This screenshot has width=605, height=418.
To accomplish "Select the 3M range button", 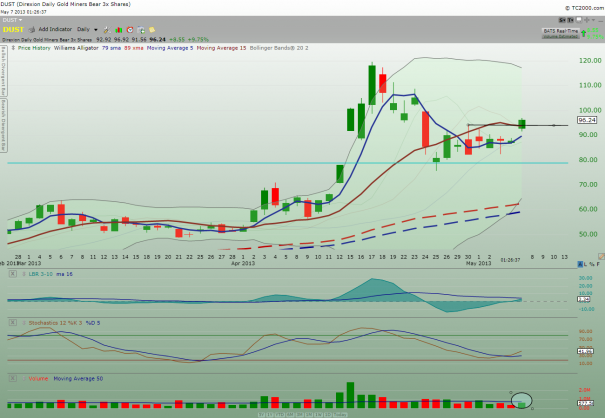I will [299, 415].
